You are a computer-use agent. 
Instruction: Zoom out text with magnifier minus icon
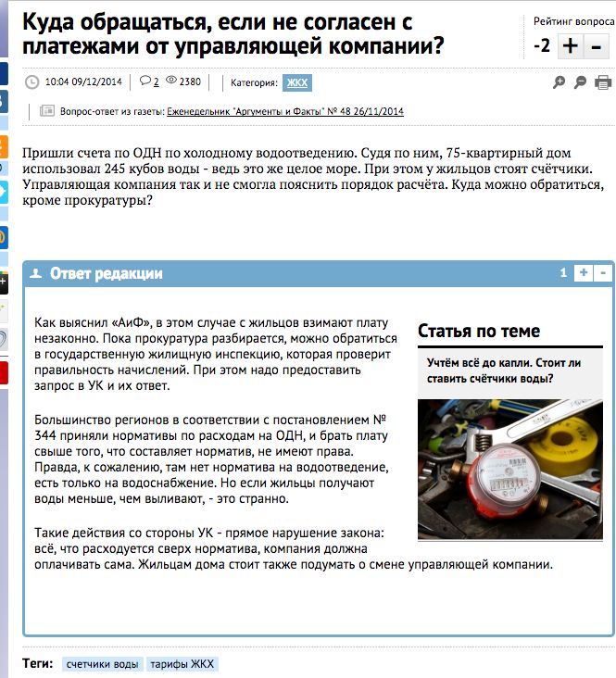pyautogui.click(x=580, y=82)
